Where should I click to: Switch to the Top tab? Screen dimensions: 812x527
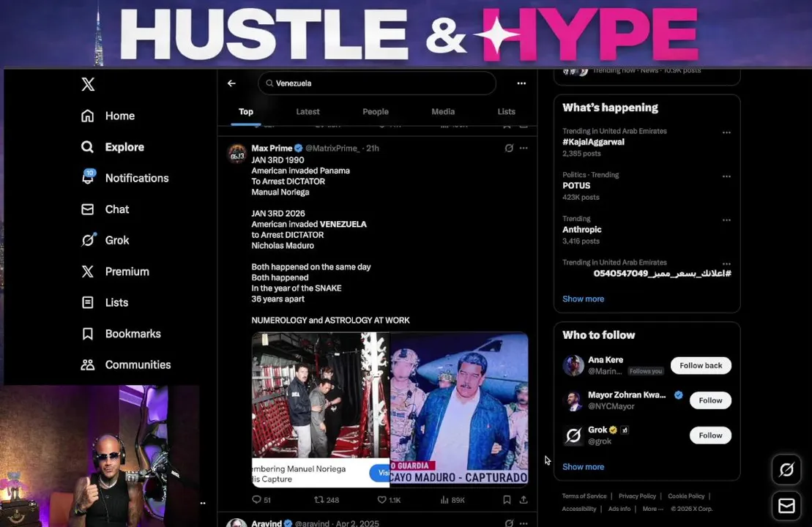click(x=246, y=112)
